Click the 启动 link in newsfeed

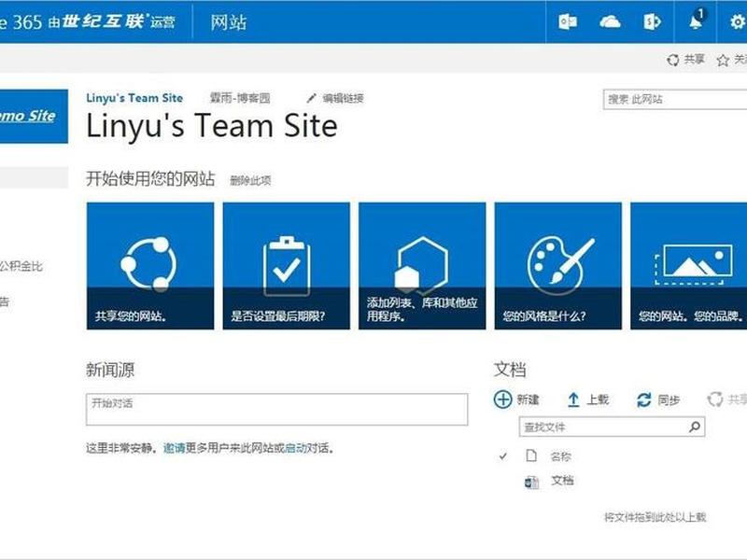point(295,448)
